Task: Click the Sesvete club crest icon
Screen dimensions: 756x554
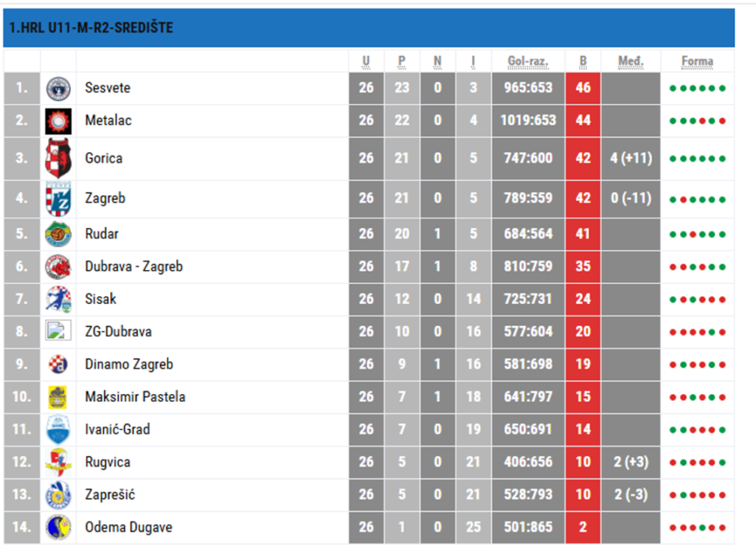Action: 59,88
